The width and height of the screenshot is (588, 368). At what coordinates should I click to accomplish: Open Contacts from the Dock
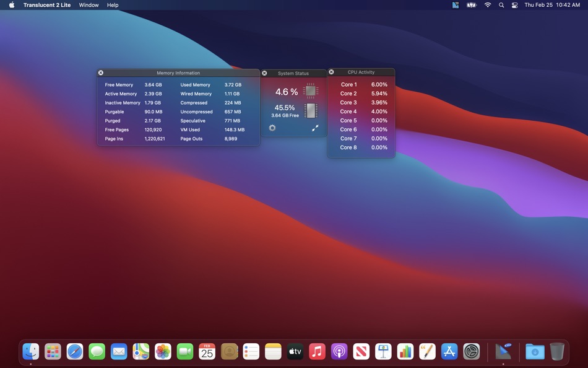click(x=229, y=352)
